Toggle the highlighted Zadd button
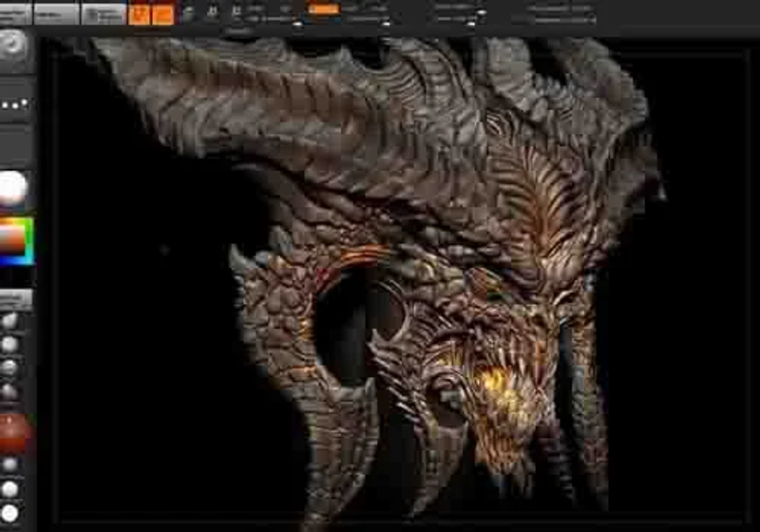The width and height of the screenshot is (760, 532). pyautogui.click(x=323, y=9)
